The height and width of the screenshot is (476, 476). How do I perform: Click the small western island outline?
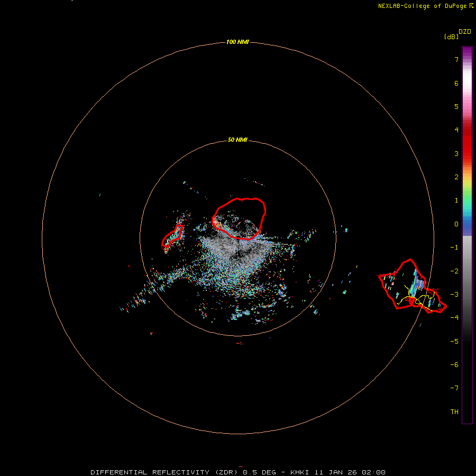click(x=172, y=236)
